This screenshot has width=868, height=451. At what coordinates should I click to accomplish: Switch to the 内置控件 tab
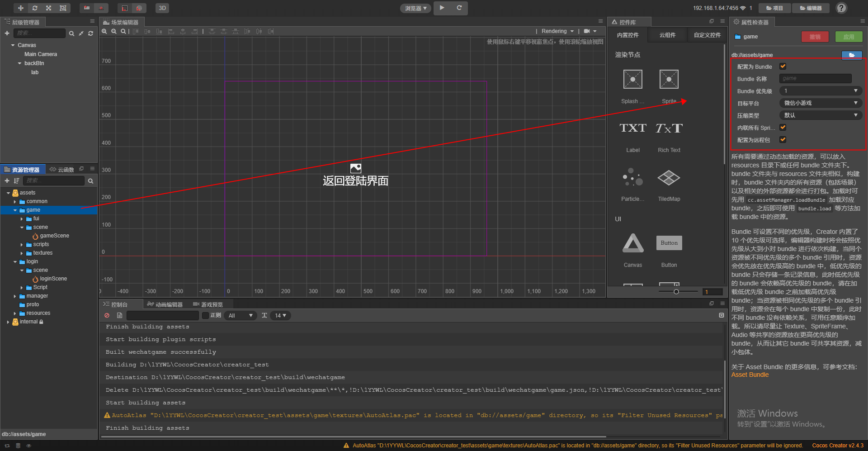(x=628, y=35)
